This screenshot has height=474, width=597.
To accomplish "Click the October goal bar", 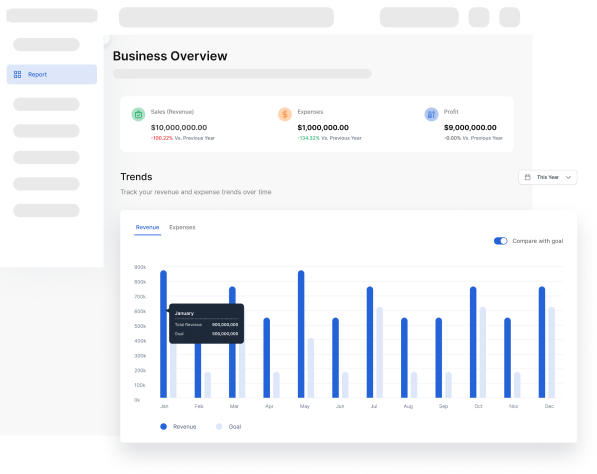I will click(483, 352).
